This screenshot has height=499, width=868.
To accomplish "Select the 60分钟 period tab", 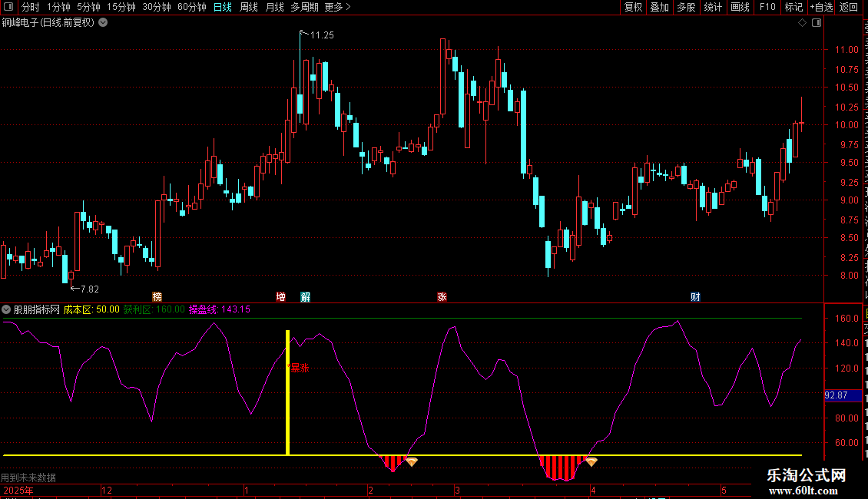I will pos(192,7).
